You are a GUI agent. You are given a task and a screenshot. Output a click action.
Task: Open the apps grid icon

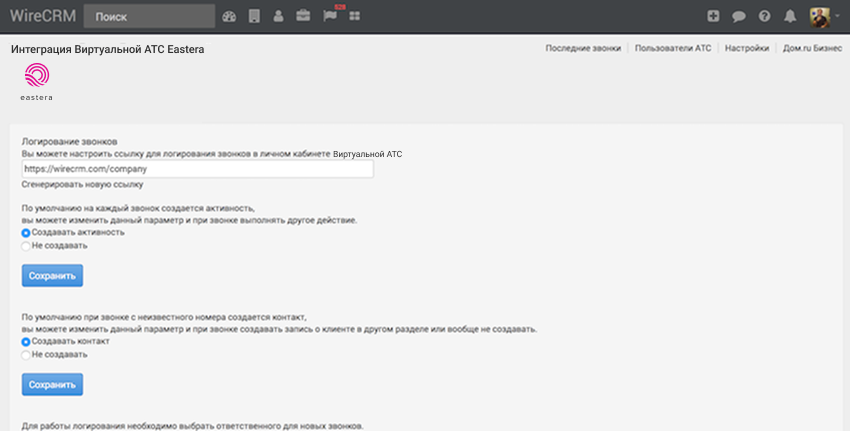coord(355,16)
